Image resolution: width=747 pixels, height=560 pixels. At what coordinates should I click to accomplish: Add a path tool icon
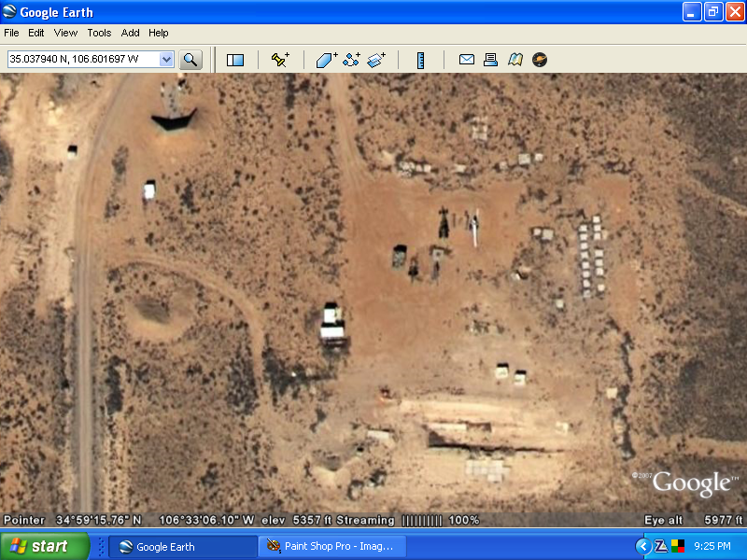(x=352, y=60)
